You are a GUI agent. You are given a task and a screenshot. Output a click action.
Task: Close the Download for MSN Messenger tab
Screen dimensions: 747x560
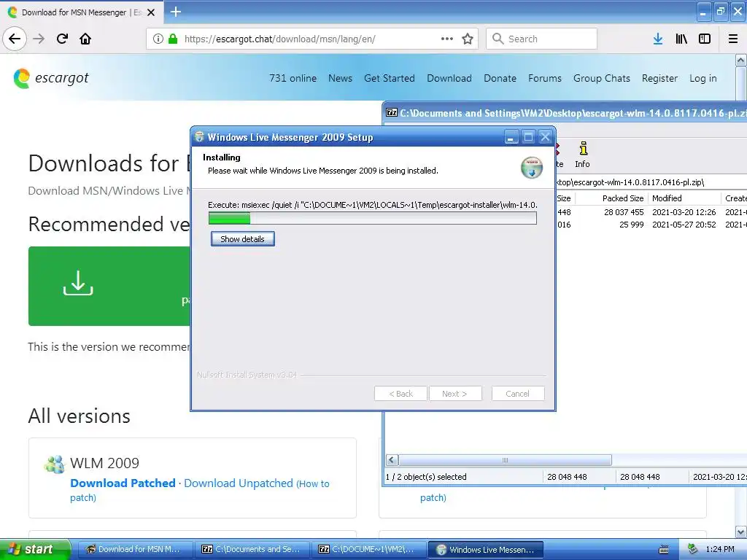(151, 12)
